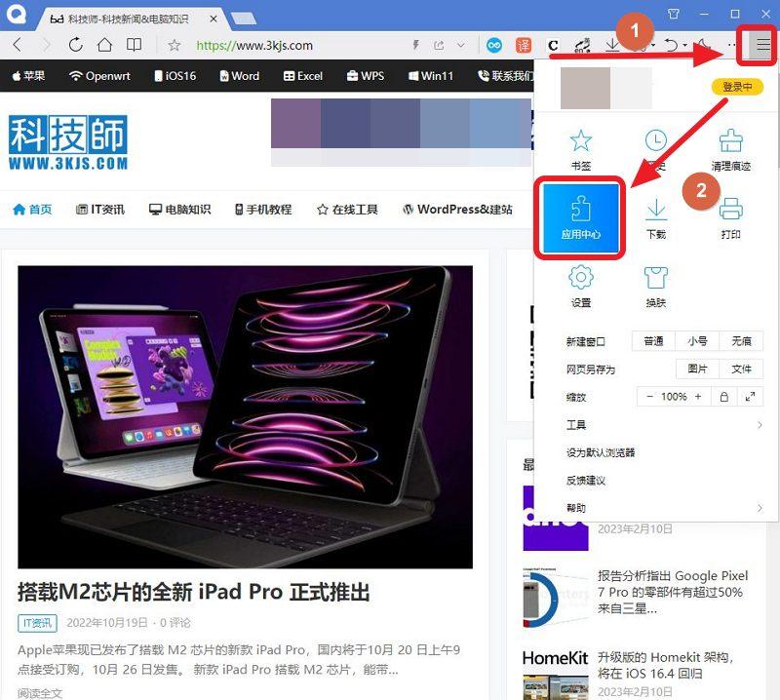Open the 苹果 bookmark
780x700 pixels.
click(28, 76)
